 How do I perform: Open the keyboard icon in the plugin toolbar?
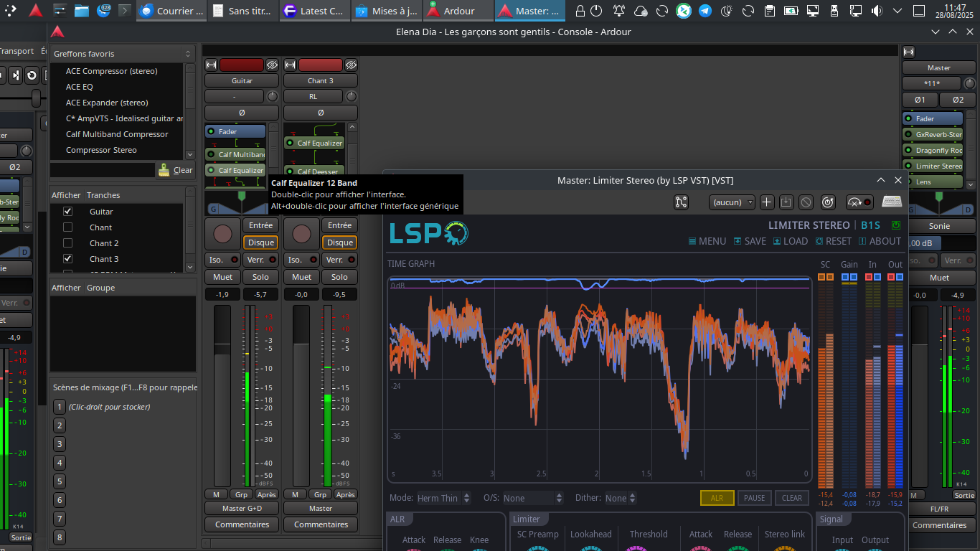pos(892,202)
